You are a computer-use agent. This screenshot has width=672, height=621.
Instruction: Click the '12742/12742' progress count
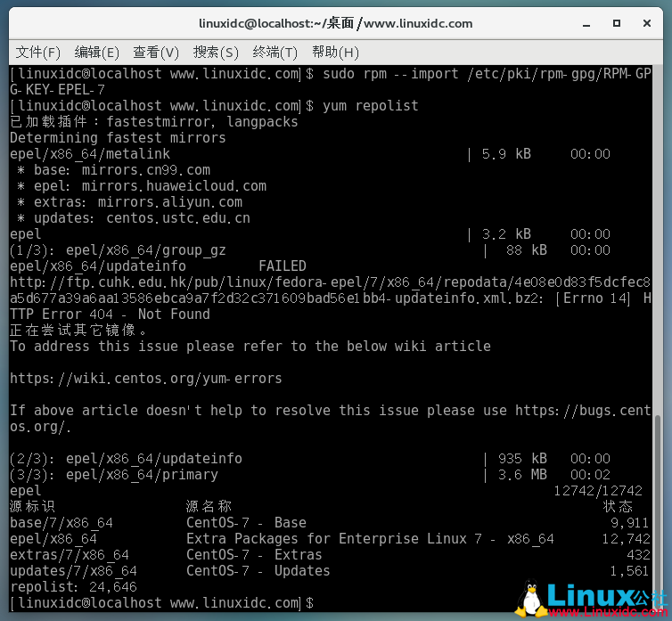[x=598, y=491]
